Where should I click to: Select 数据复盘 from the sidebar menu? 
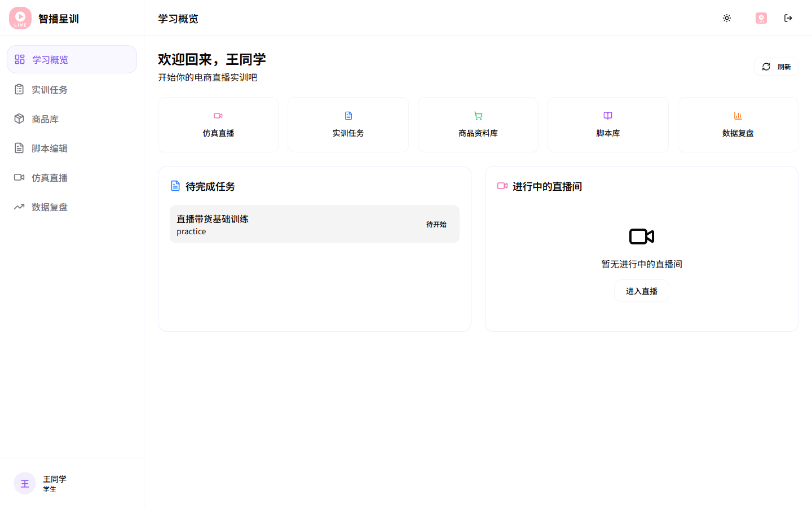click(48, 207)
